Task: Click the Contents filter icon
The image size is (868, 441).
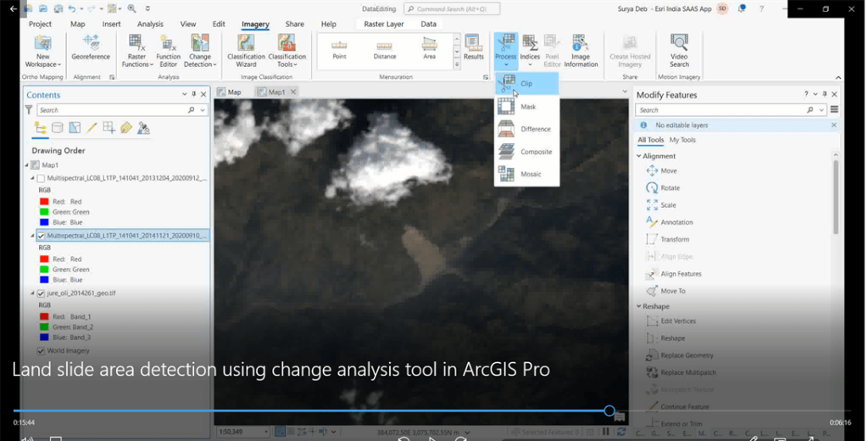Action: pos(29,110)
